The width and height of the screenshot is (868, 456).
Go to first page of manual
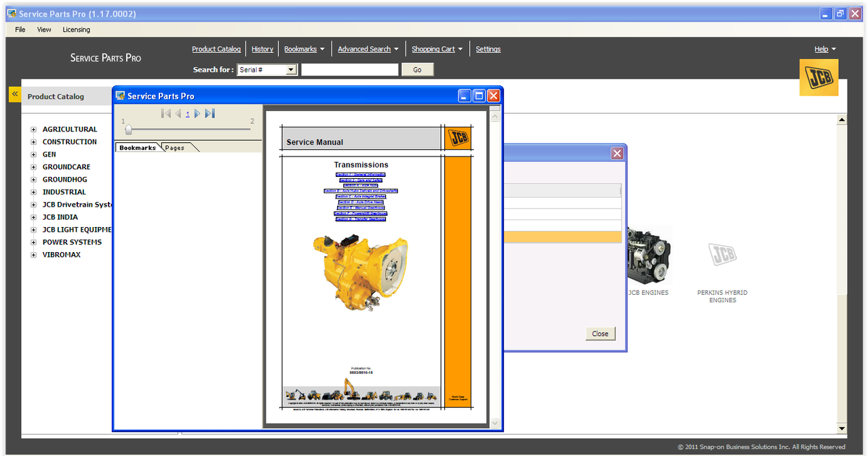166,114
